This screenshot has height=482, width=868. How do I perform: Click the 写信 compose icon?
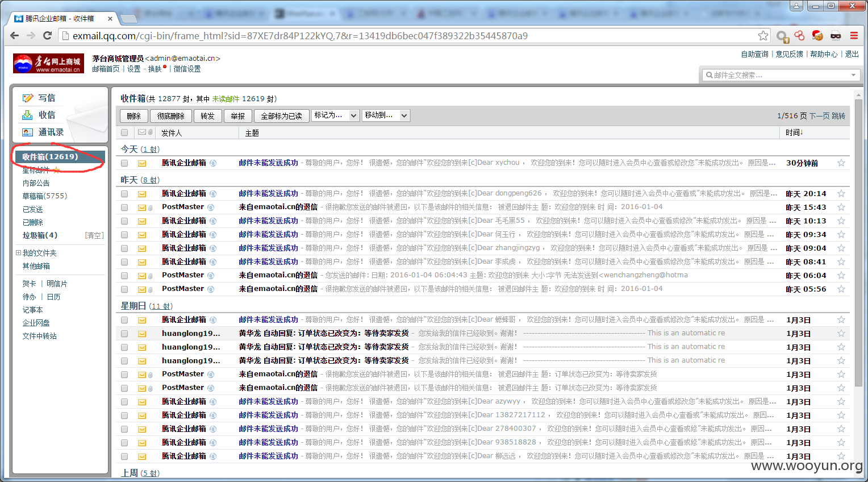pos(28,98)
